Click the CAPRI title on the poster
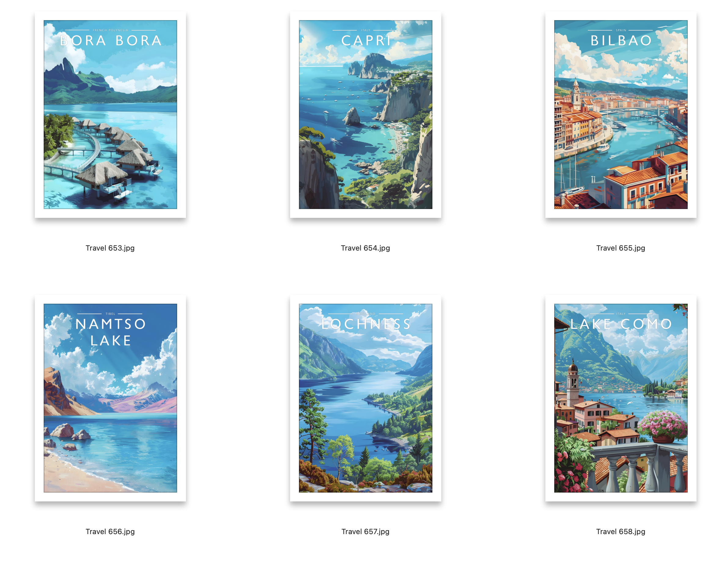The height and width of the screenshot is (561, 728). click(366, 41)
